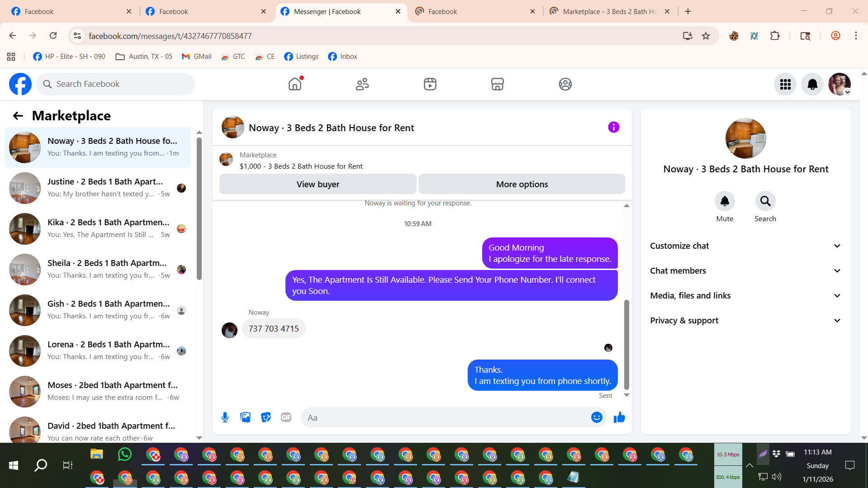Mute this conversation with bell icon
This screenshot has width=868, height=488.
click(725, 201)
